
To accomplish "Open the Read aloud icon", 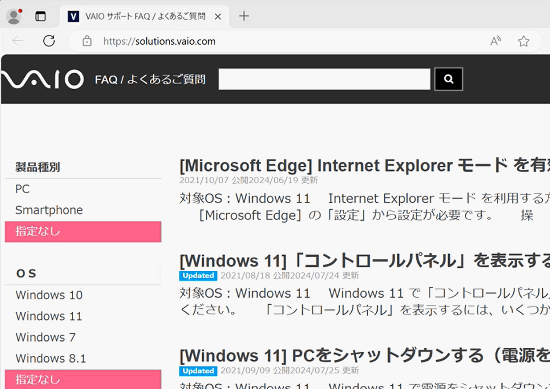I will click(495, 41).
